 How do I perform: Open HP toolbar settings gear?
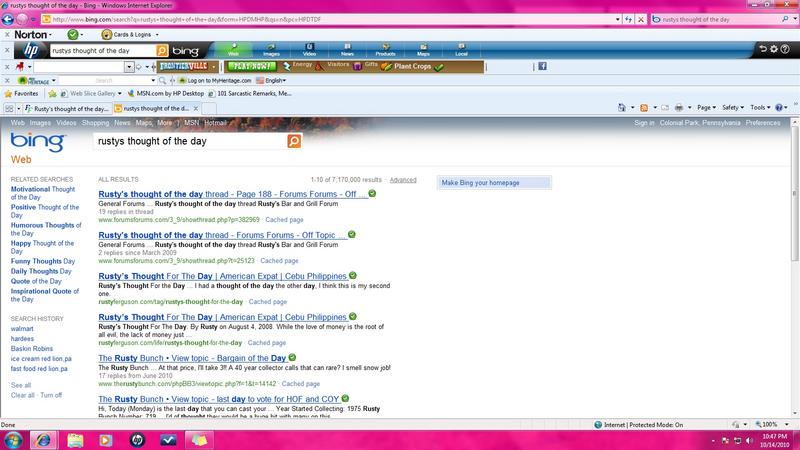(774, 49)
